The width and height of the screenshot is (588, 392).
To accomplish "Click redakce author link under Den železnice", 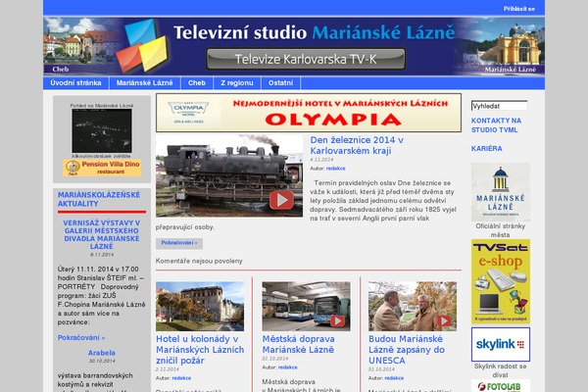I will 335,169.
